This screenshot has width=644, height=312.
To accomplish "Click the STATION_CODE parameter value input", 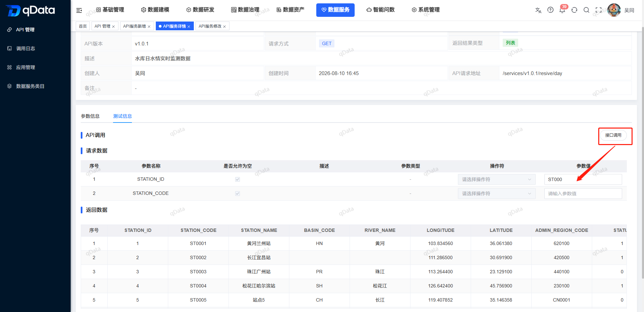I will pyautogui.click(x=583, y=194).
